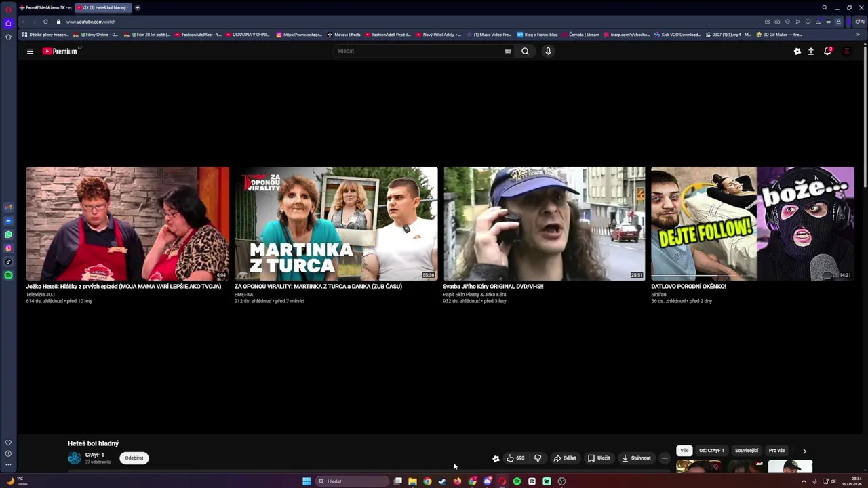868x488 pixels.
Task: Open TikTok in Opera sidebar
Action: 8,262
